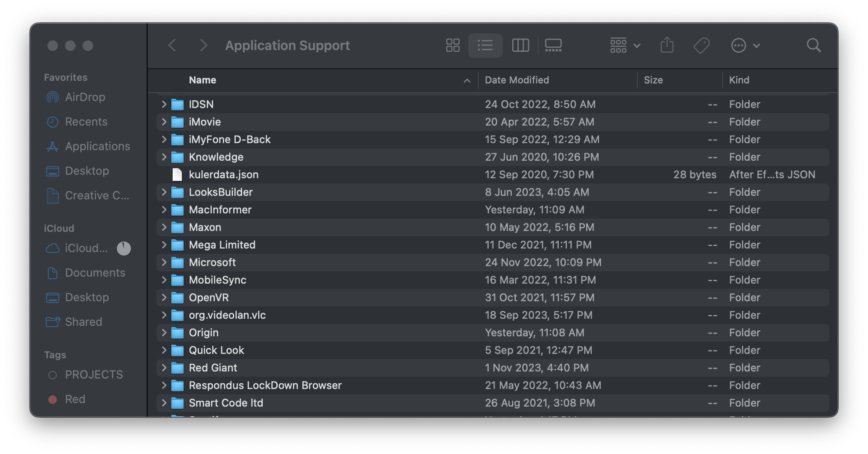Go back with the left chevron
The width and height of the screenshot is (868, 454).
[172, 45]
